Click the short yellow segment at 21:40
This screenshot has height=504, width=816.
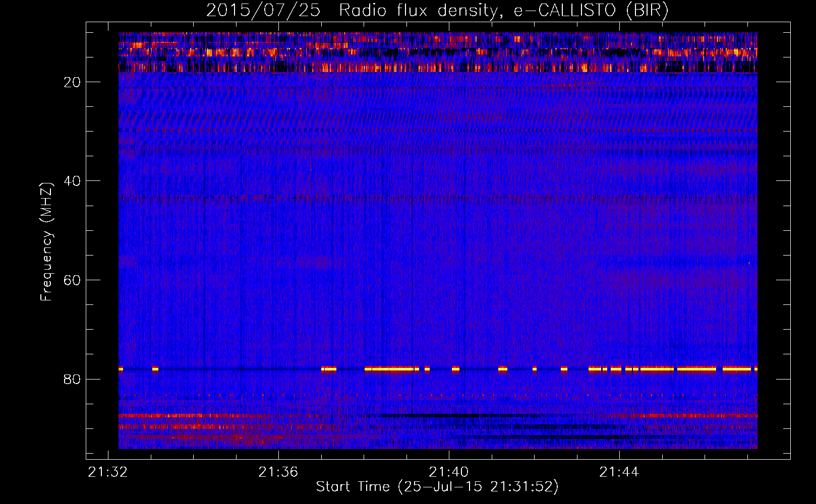pos(455,369)
